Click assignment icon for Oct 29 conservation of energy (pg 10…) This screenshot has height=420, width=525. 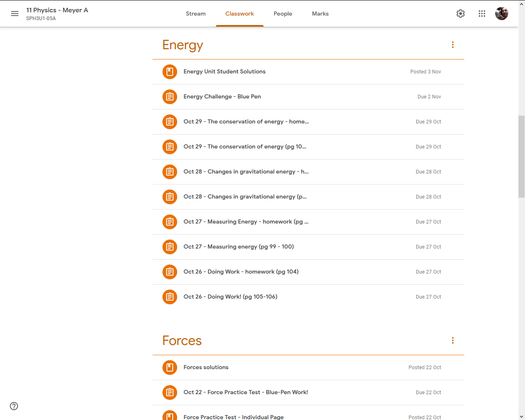coord(170,147)
